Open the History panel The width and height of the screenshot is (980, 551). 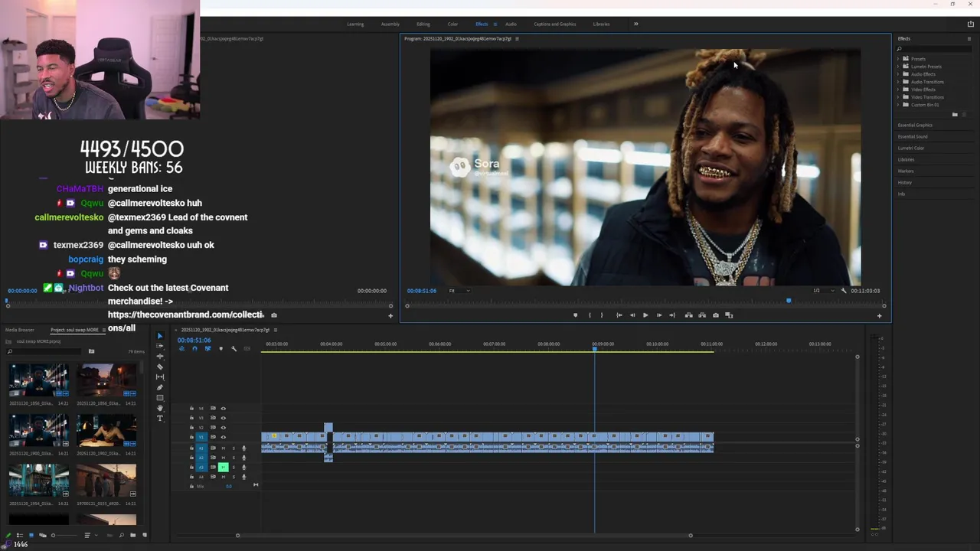(905, 182)
